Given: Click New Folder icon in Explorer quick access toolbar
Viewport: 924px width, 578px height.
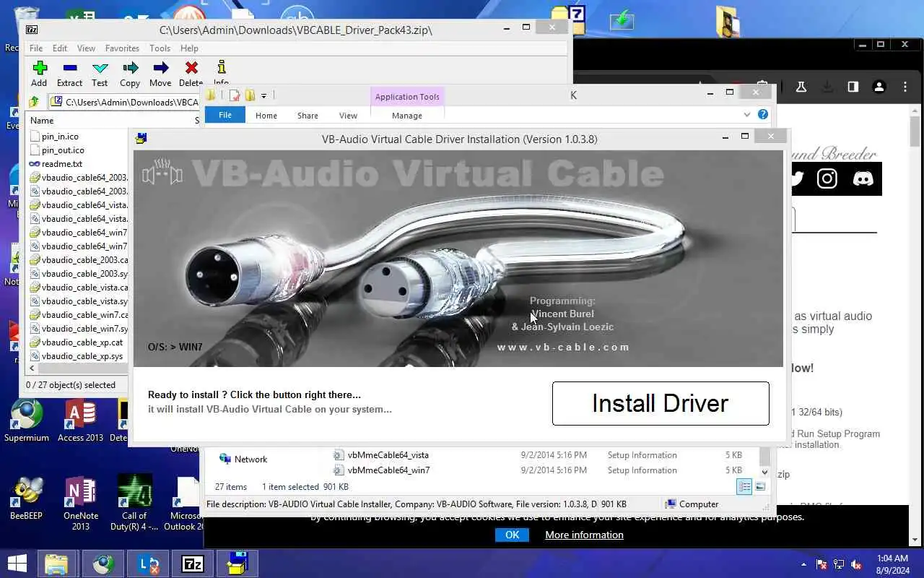Looking at the screenshot, I should (x=250, y=95).
